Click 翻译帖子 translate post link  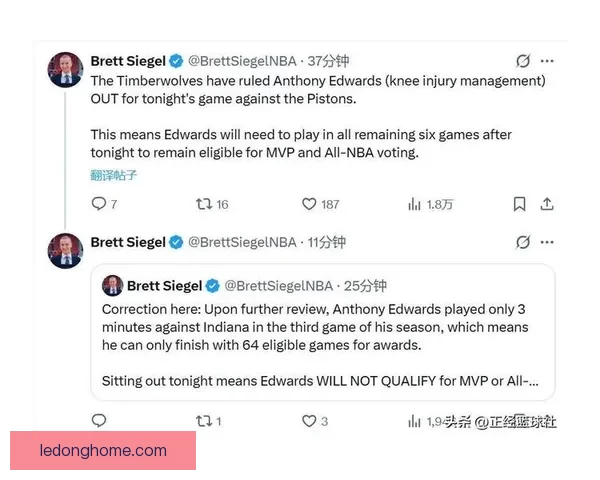114,175
